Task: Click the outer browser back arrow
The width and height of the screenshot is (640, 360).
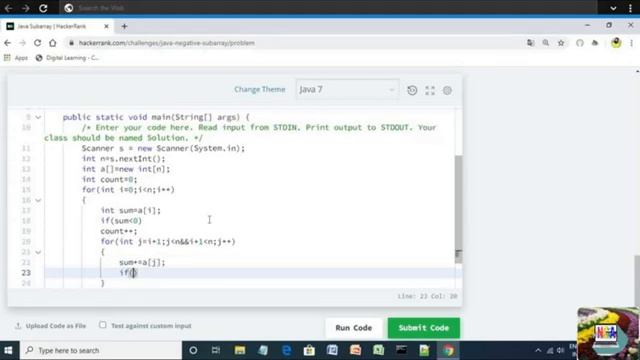Action: click(8, 8)
